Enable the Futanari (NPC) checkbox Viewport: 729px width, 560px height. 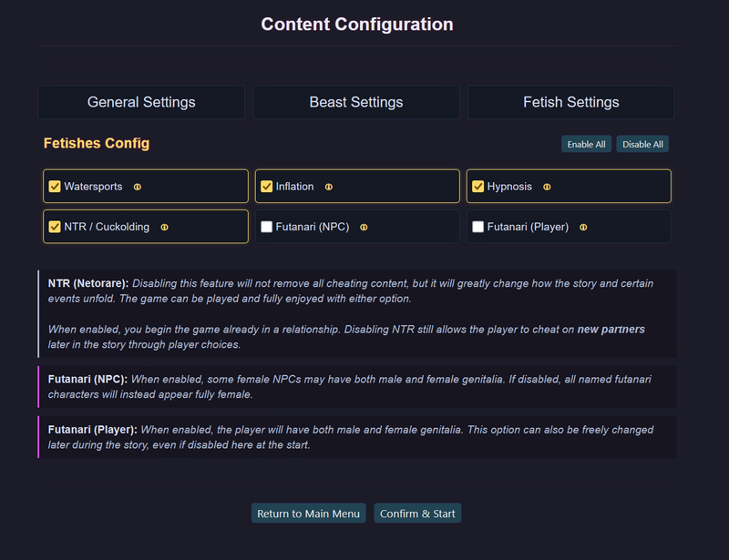click(x=267, y=227)
